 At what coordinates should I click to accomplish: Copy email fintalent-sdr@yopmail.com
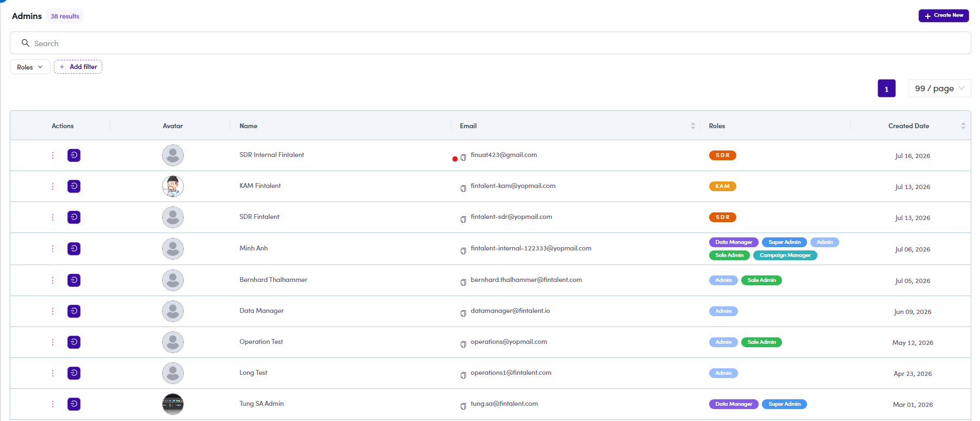point(463,219)
